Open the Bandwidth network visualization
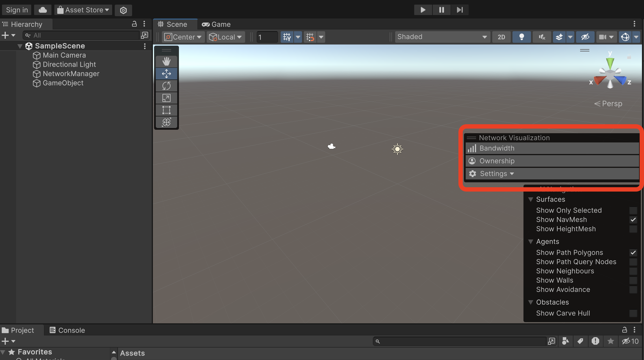The image size is (644, 360). 552,148
